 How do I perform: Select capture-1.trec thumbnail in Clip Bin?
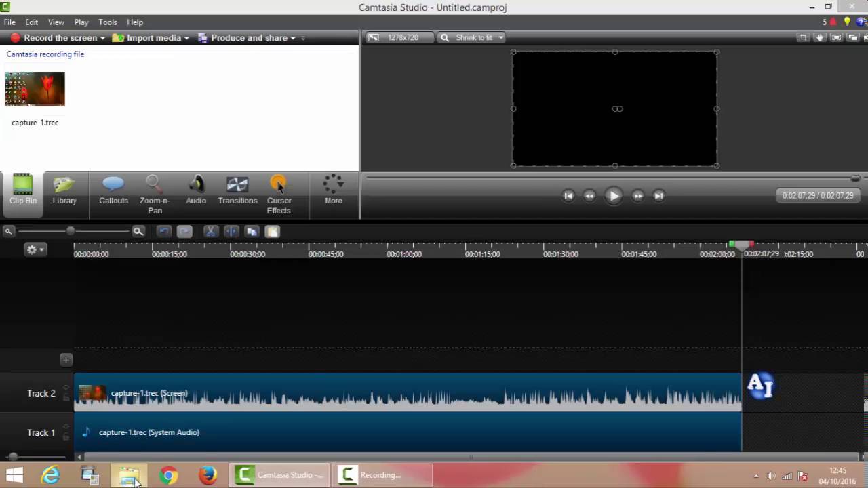(x=35, y=89)
